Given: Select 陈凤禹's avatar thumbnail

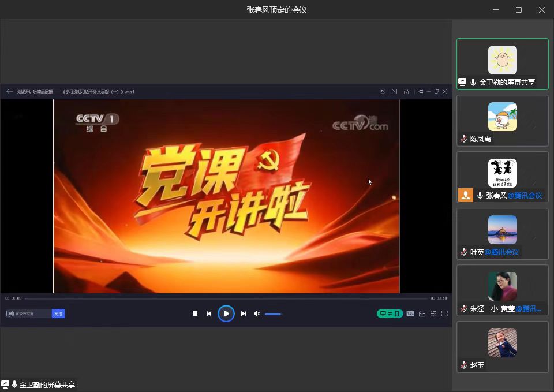Looking at the screenshot, I should 503,117.
